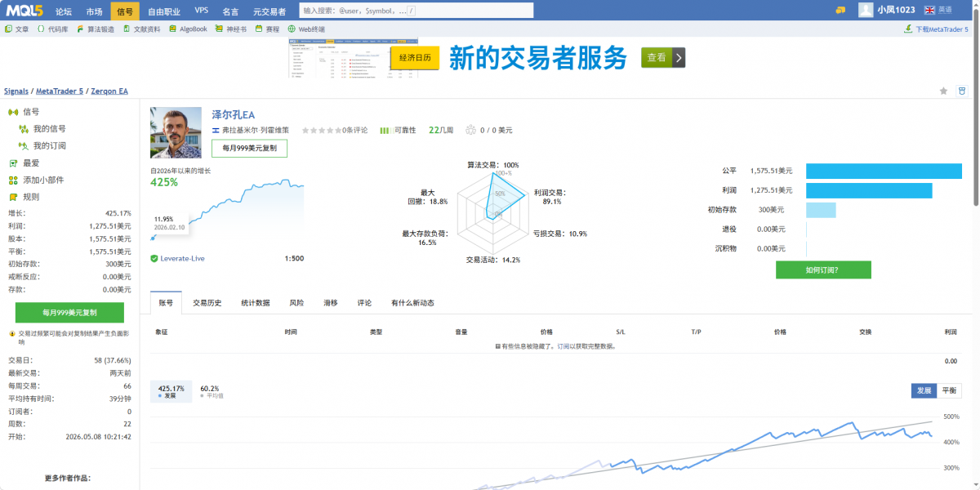Open the 市场 market menu
Image resolution: width=980 pixels, height=490 pixels.
pyautogui.click(x=95, y=11)
